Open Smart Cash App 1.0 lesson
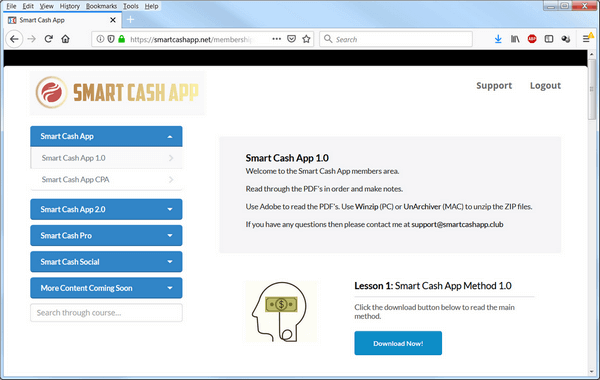Viewport: 600px width, 380px height. tap(106, 158)
